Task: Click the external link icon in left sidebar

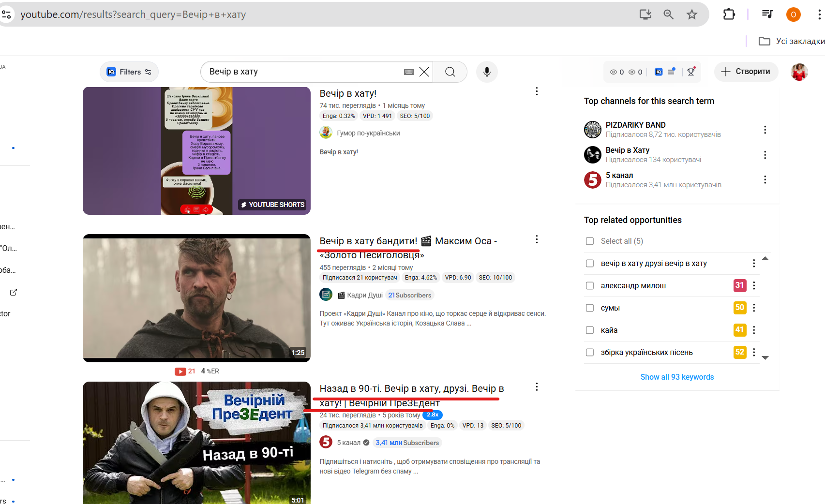Action: pos(14,292)
